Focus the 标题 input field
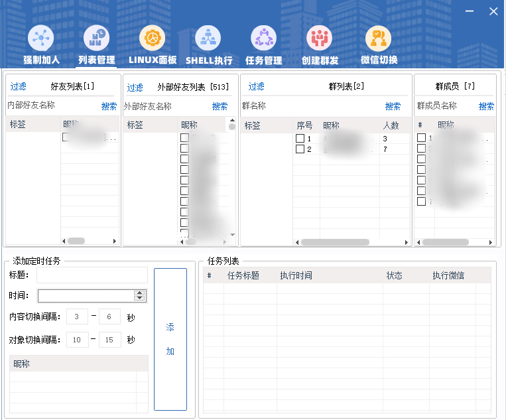Viewport: 506px width, 420px height. [92, 275]
